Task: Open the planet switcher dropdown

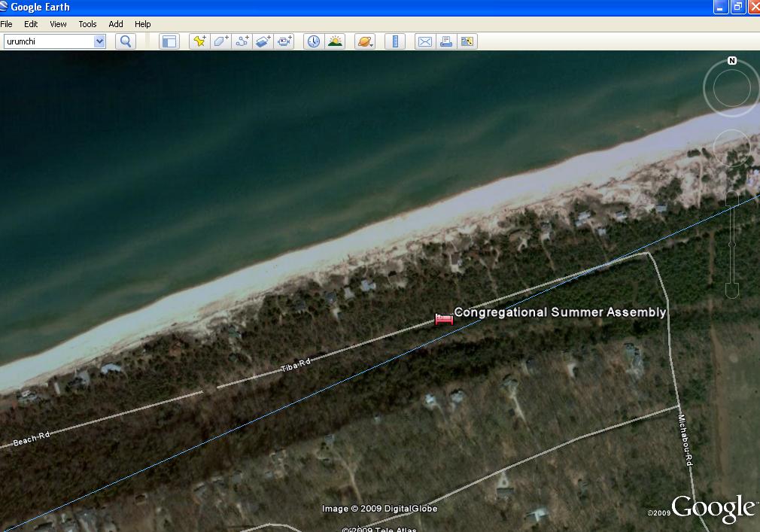Action: pyautogui.click(x=366, y=41)
